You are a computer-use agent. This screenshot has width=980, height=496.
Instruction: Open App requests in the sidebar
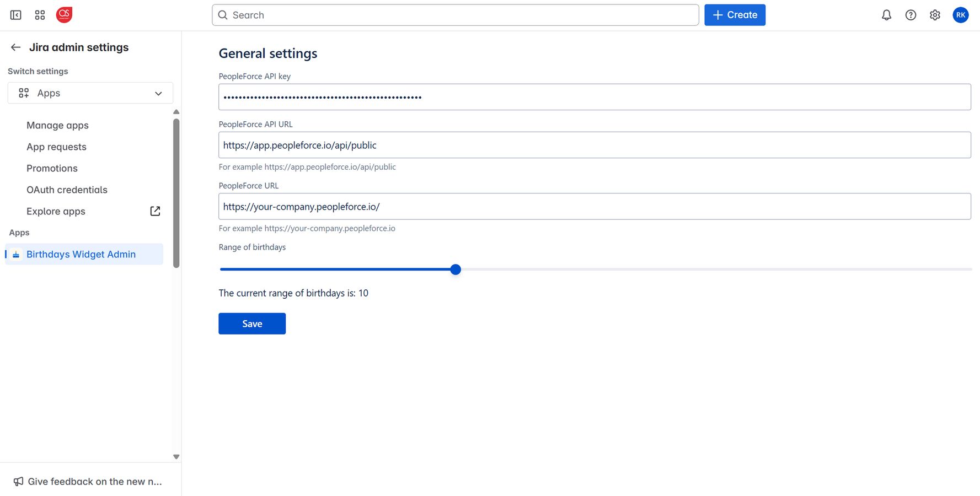[56, 147]
